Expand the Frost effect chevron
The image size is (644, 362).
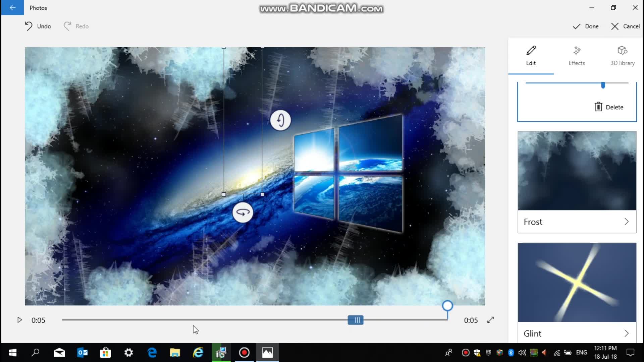(626, 222)
